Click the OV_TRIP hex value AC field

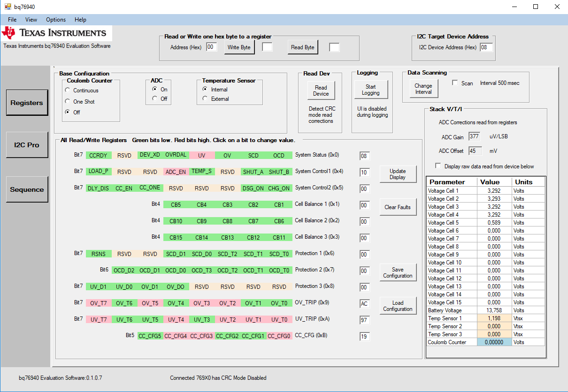(x=364, y=304)
